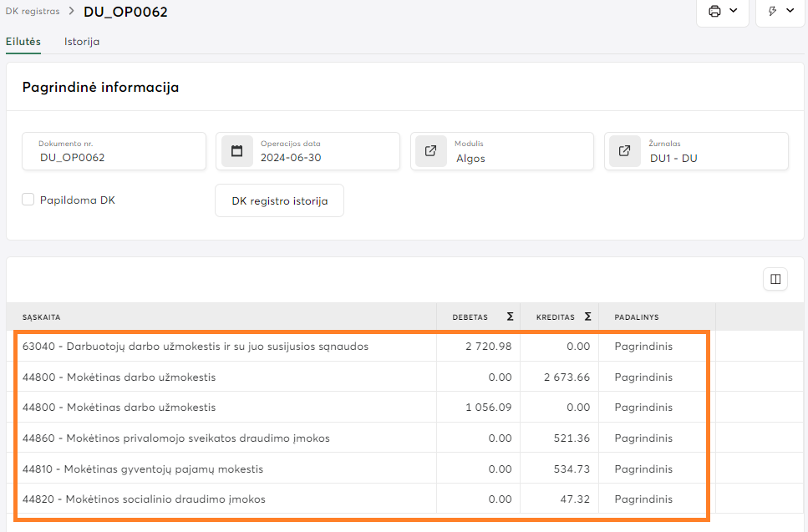Click the sum icon in Kreditas column
The height and width of the screenshot is (532, 808).
(587, 317)
